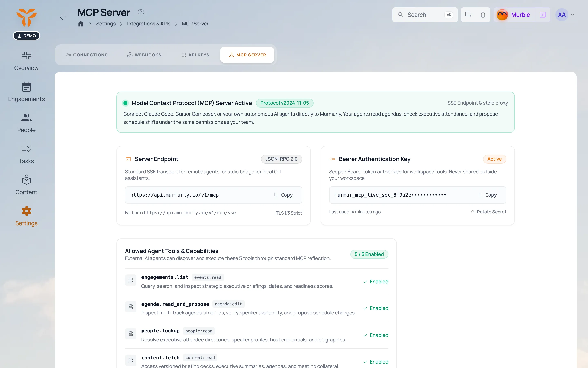The image size is (588, 368).
Task: Toggle the side panel collapse icon
Action: coord(542,15)
